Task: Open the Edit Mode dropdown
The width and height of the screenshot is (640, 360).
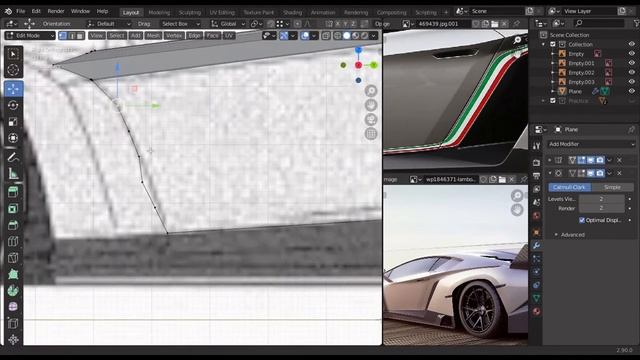Action: pyautogui.click(x=30, y=36)
